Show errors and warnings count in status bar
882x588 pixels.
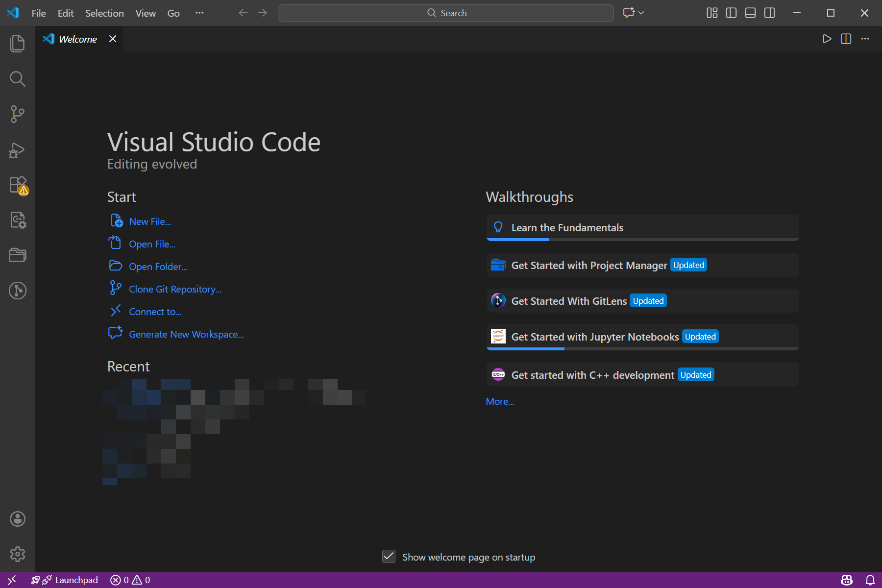click(130, 580)
